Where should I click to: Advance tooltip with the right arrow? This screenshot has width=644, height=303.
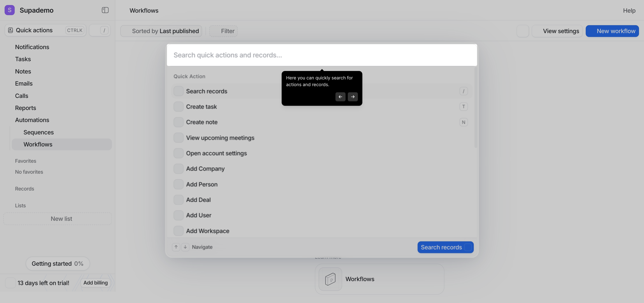pyautogui.click(x=353, y=97)
